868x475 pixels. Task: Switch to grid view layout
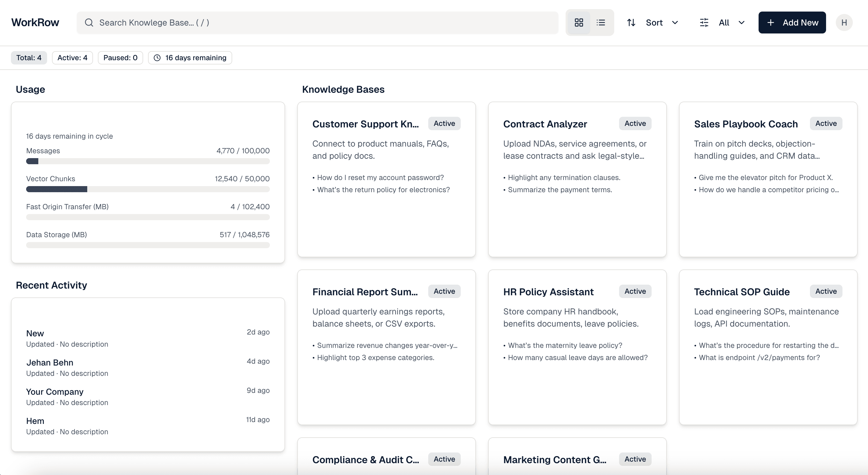point(579,23)
